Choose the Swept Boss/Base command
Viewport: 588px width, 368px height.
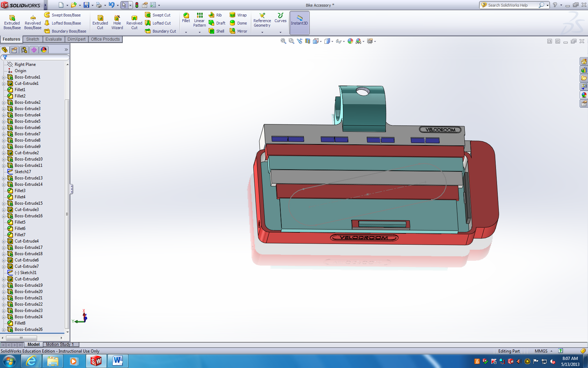(62, 15)
